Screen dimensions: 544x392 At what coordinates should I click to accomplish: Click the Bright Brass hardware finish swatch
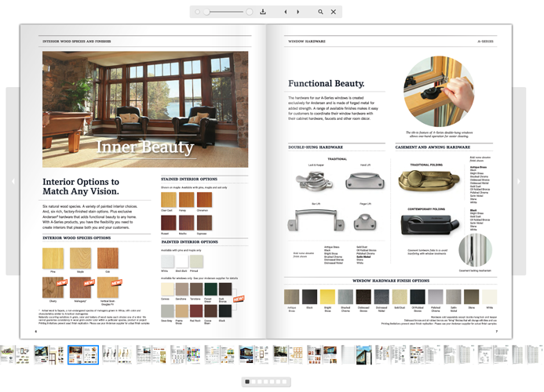coord(327,296)
